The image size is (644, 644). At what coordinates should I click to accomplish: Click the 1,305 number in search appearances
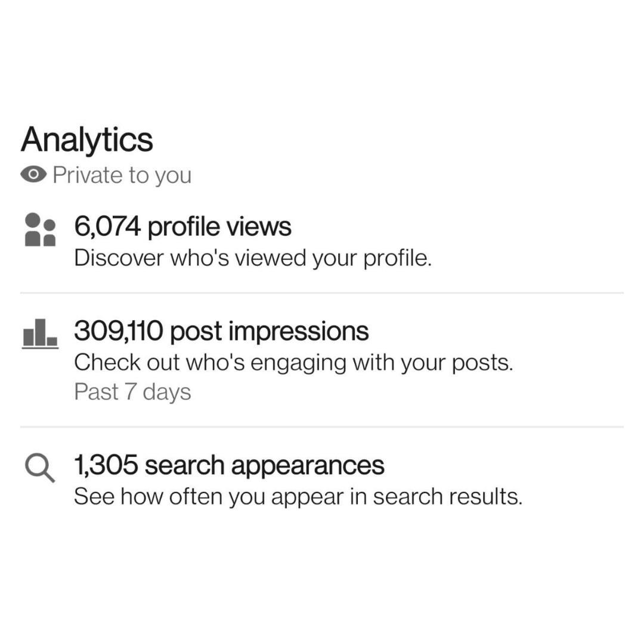(106, 465)
